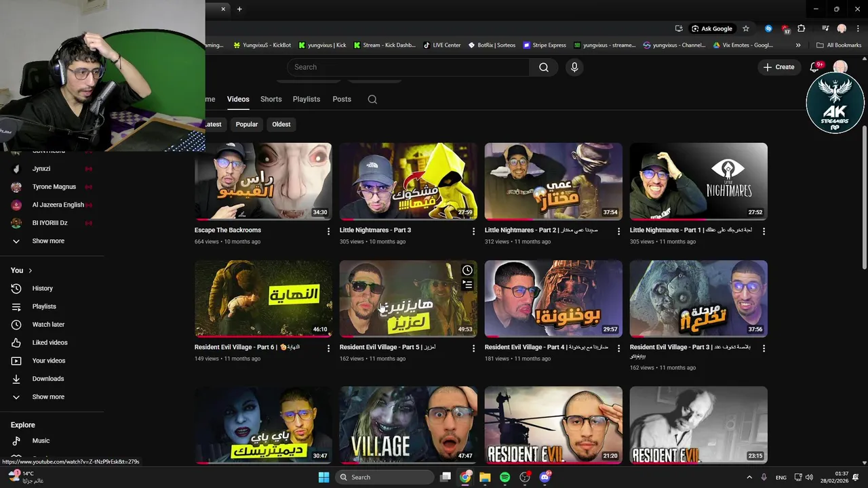This screenshot has width=868, height=488.
Task: Open Task View on the taskbar
Action: pos(446,477)
